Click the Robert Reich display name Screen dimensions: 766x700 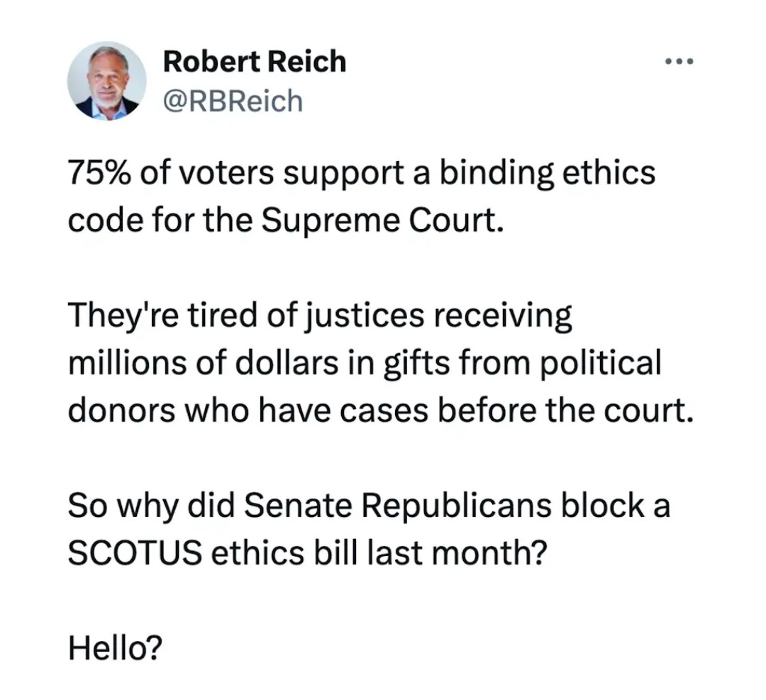click(x=255, y=62)
